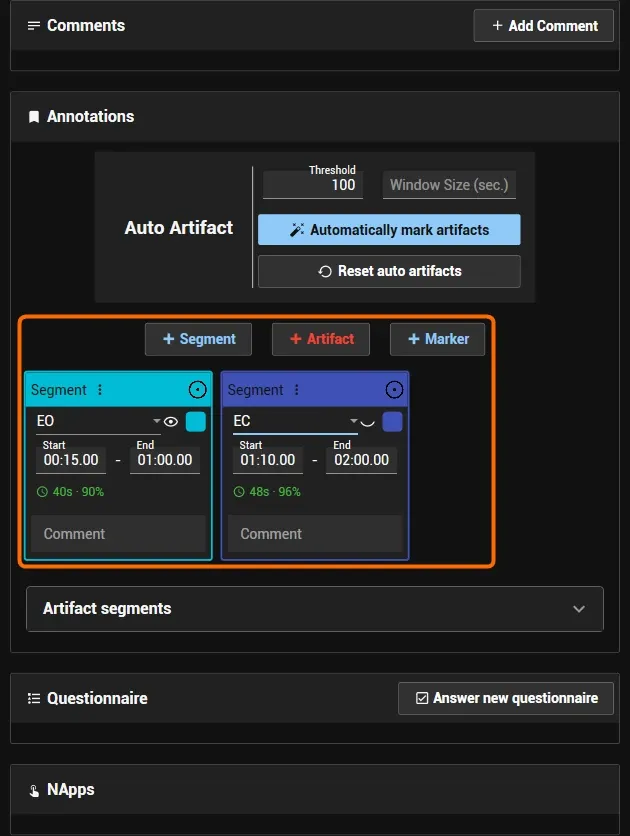The width and height of the screenshot is (630, 836).
Task: Toggle the closed eye icon on EC segment
Action: pyautogui.click(x=367, y=423)
